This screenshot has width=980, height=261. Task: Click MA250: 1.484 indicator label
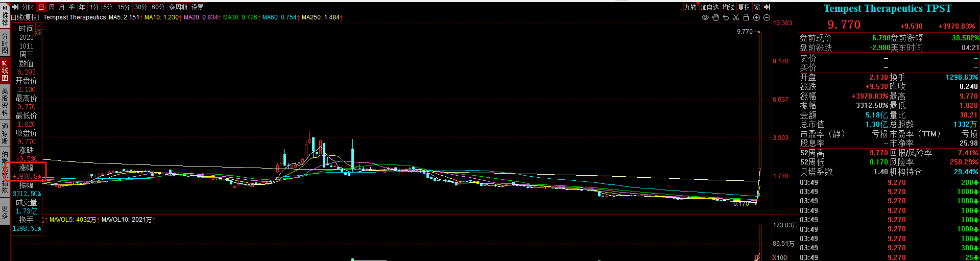coord(322,17)
